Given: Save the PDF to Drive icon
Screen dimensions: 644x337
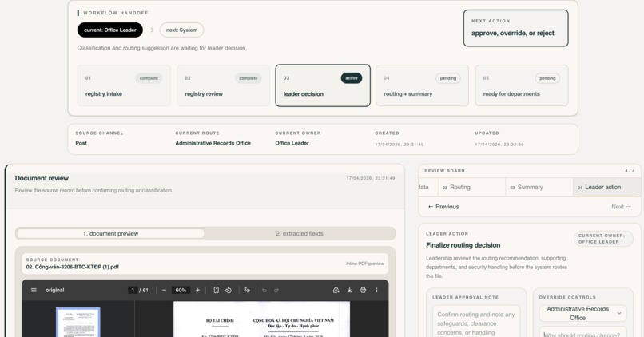Looking at the screenshot, I should pyautogui.click(x=336, y=290).
